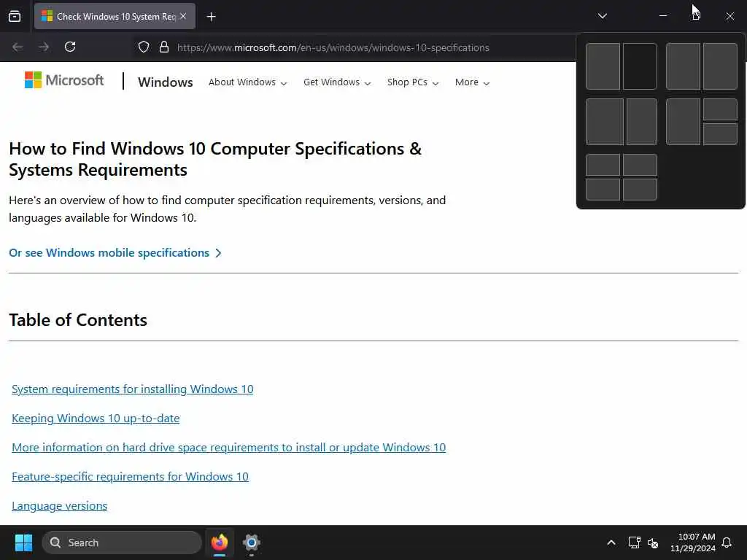Image resolution: width=747 pixels, height=560 pixels.
Task: Click the taskbar Search box
Action: click(x=122, y=542)
